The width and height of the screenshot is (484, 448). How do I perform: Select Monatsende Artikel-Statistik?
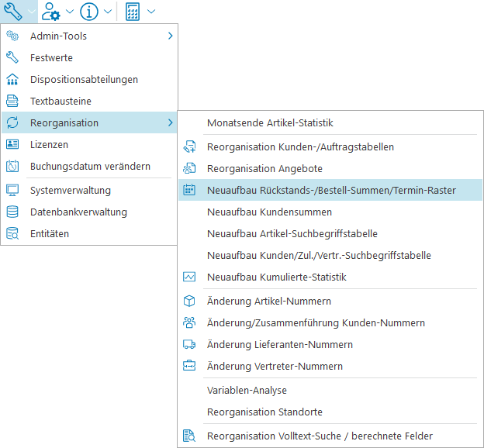pos(270,122)
